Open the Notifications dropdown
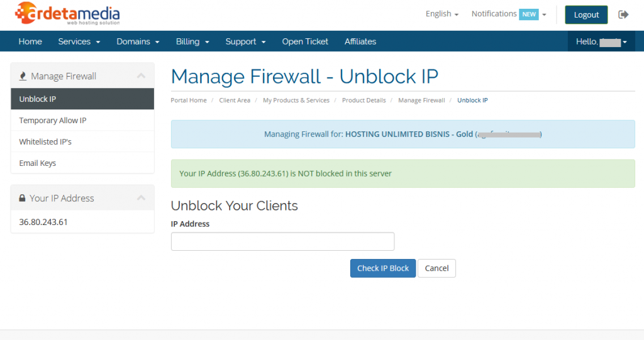 pos(508,14)
